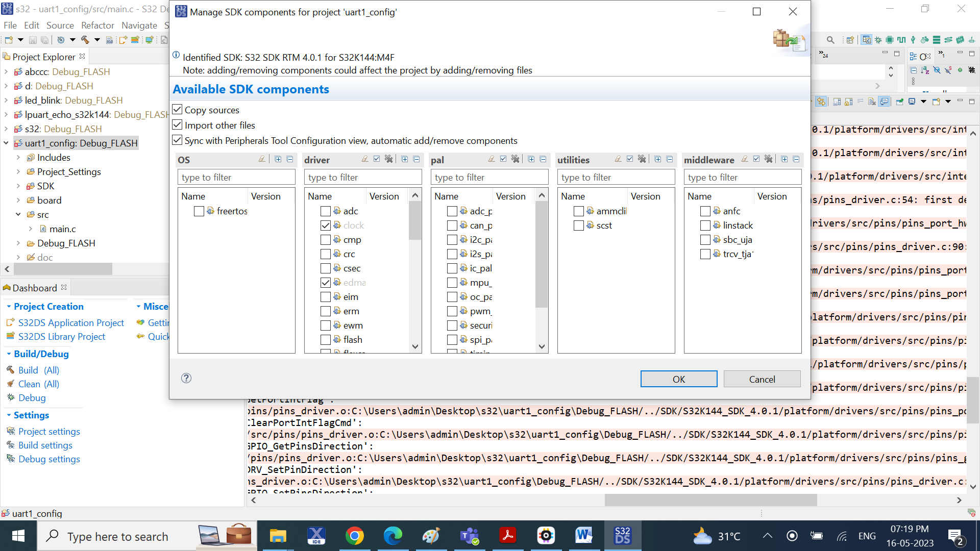Screen dimensions: 980x551
Task: Disable Sync with Peripherals Tool Configuration view
Action: 177,140
